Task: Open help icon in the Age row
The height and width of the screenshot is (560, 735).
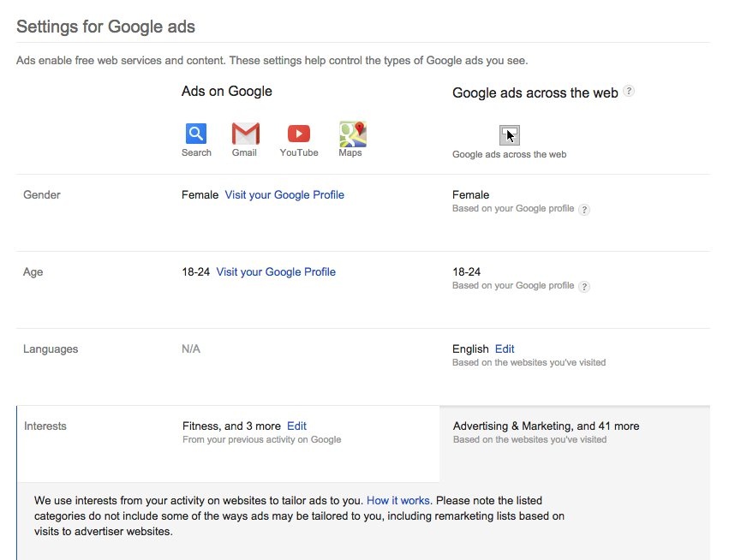Action: (584, 286)
